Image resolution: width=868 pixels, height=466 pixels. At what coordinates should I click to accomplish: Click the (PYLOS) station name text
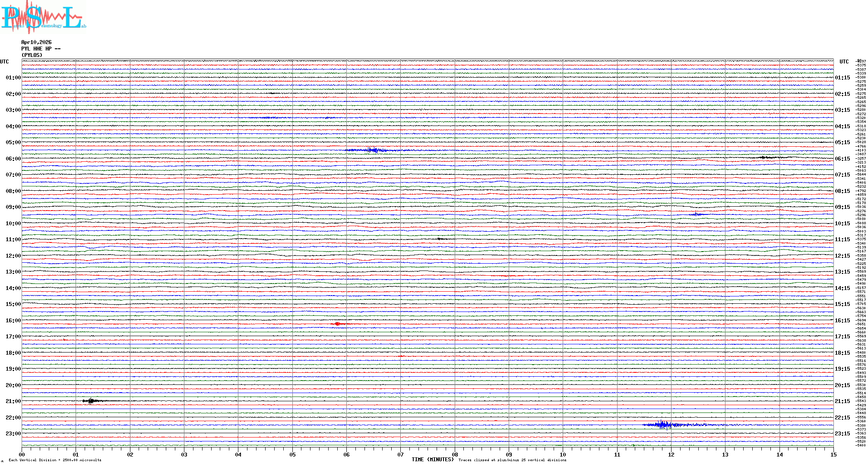(x=32, y=55)
